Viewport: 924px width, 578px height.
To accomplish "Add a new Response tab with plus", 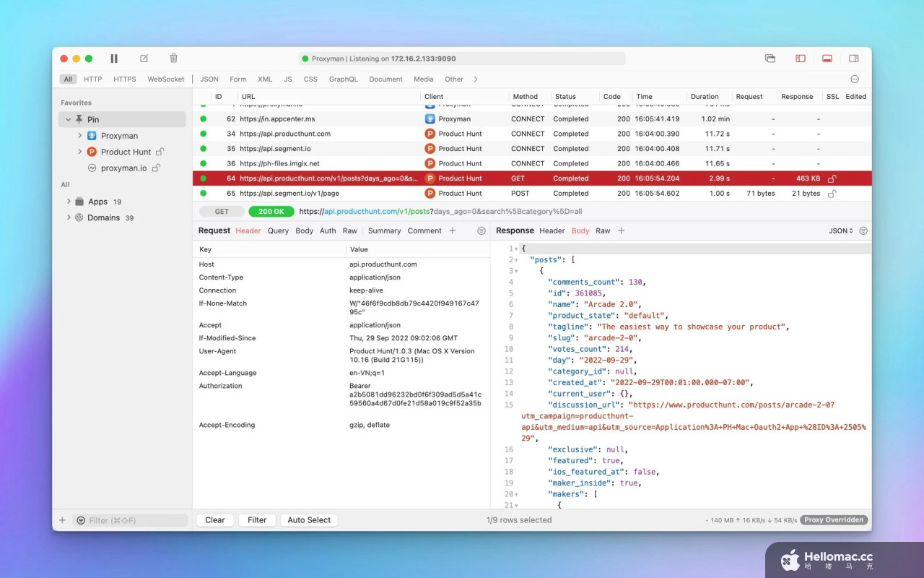I will pyautogui.click(x=621, y=231).
